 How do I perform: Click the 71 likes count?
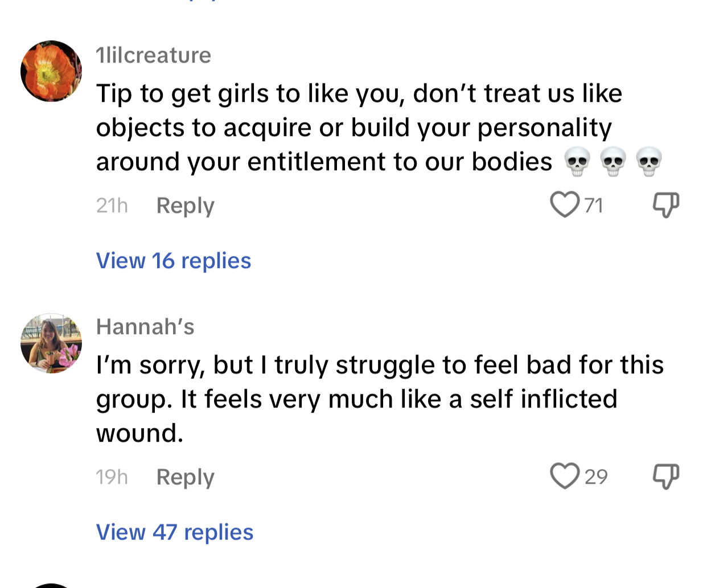pyautogui.click(x=594, y=205)
